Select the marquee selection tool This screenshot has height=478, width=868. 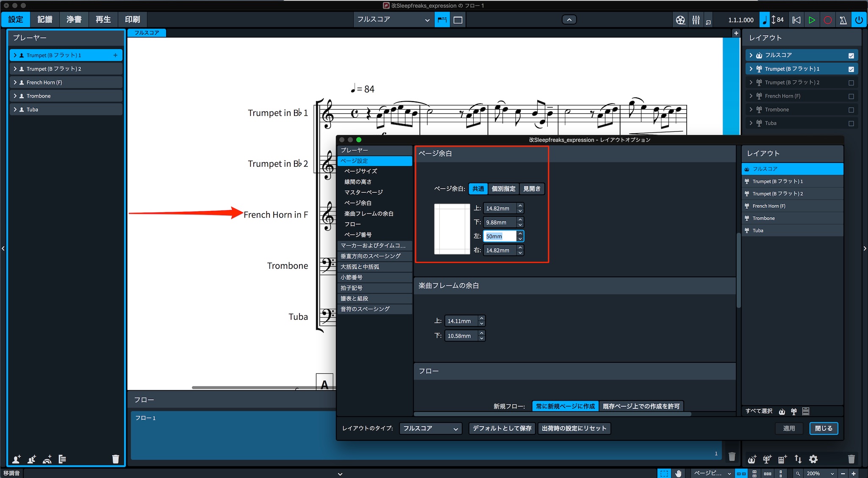point(664,473)
